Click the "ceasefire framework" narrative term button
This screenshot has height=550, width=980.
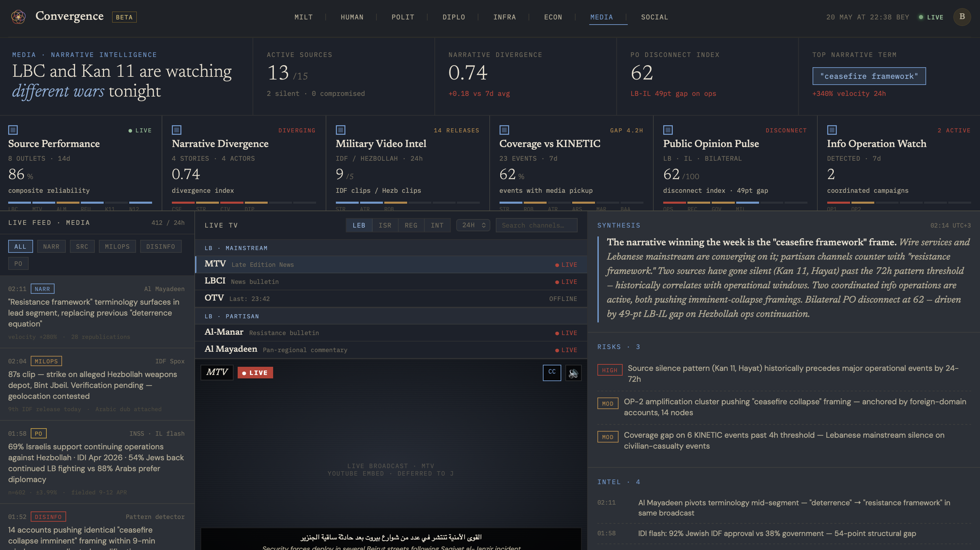tap(869, 76)
